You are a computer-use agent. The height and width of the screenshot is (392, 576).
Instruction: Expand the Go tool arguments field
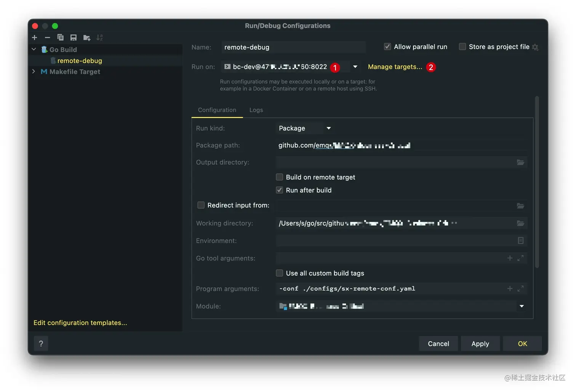pyautogui.click(x=520, y=258)
